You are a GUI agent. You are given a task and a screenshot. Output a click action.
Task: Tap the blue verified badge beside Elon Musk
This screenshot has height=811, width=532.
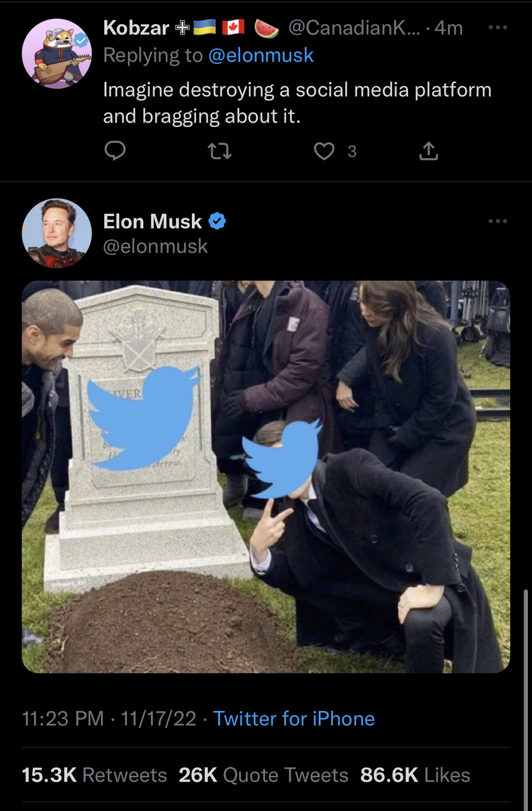(217, 221)
